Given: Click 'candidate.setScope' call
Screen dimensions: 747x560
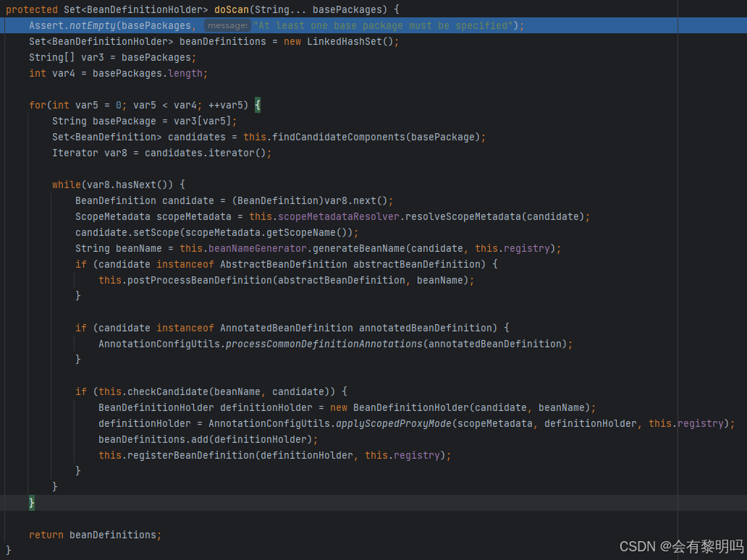Looking at the screenshot, I should [127, 232].
